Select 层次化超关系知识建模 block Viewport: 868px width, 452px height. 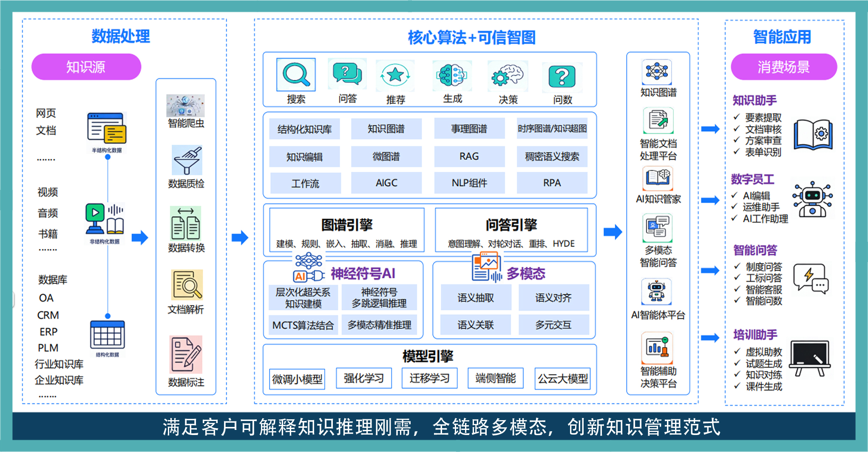303,298
